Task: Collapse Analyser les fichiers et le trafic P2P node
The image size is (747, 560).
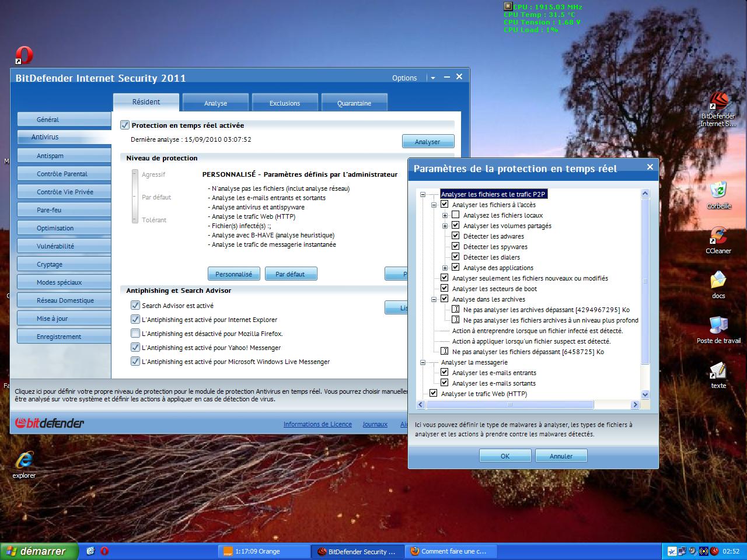Action: pyautogui.click(x=423, y=194)
